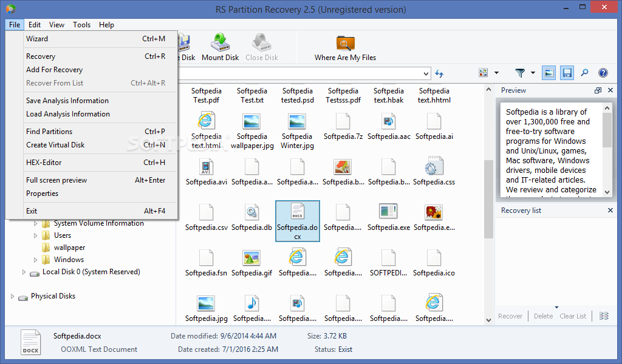This screenshot has height=364, width=622.
Task: Toggle the Preview panel picture icon
Action: 549,73
